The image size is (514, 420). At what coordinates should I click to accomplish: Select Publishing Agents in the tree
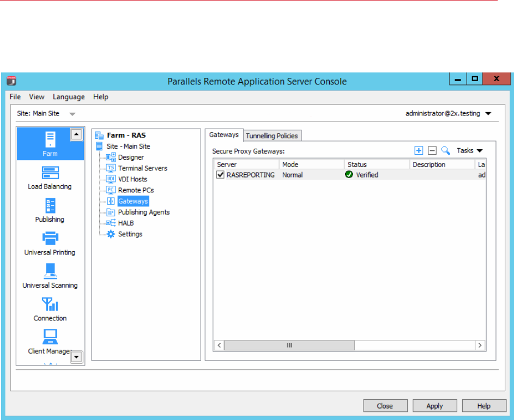144,212
